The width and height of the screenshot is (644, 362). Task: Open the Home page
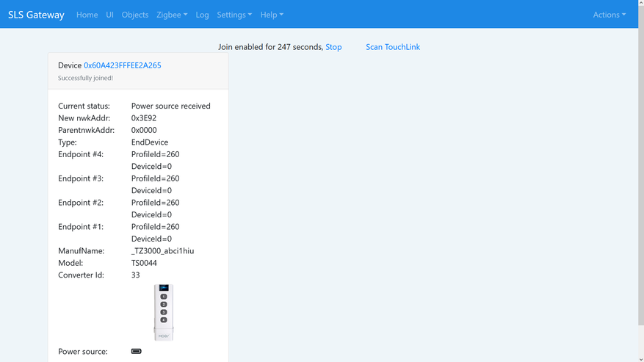click(x=87, y=15)
